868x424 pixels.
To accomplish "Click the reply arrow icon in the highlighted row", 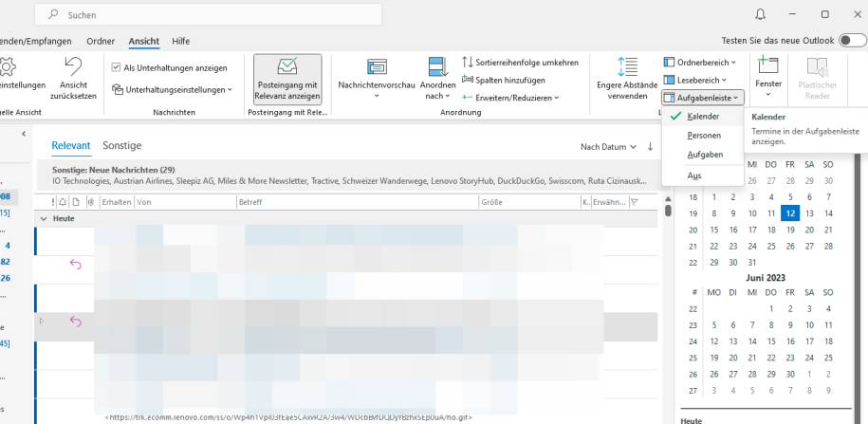I will 75,321.
